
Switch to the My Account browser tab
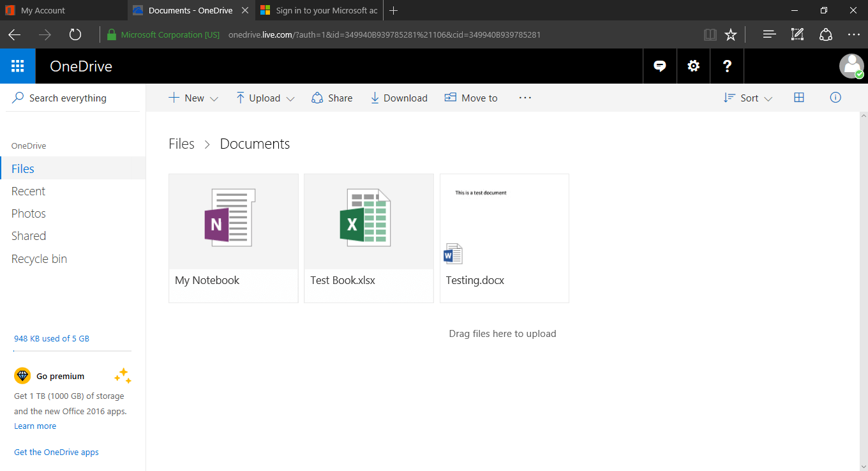click(64, 10)
